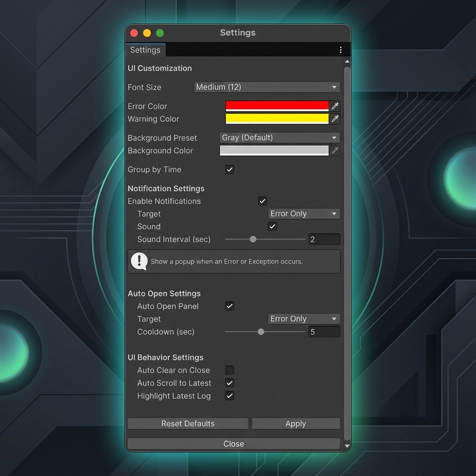Click the Sound Interval value field
Screen dimensions: 476x476
[324, 239]
